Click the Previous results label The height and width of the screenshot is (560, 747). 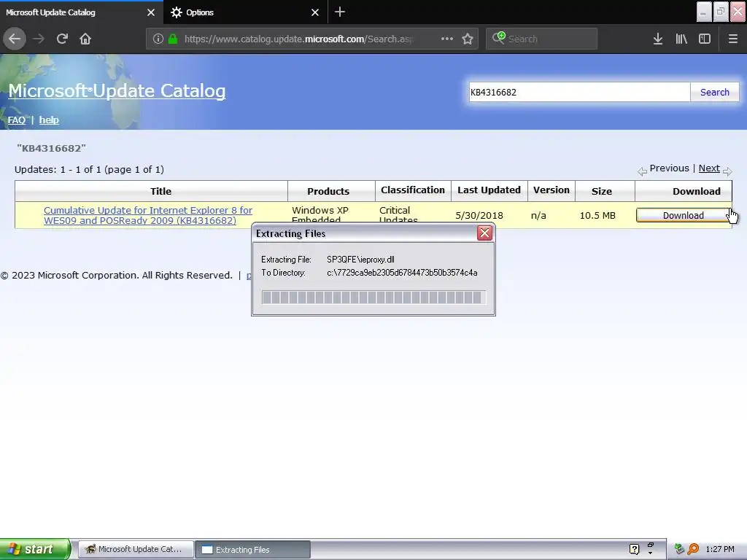pos(669,168)
